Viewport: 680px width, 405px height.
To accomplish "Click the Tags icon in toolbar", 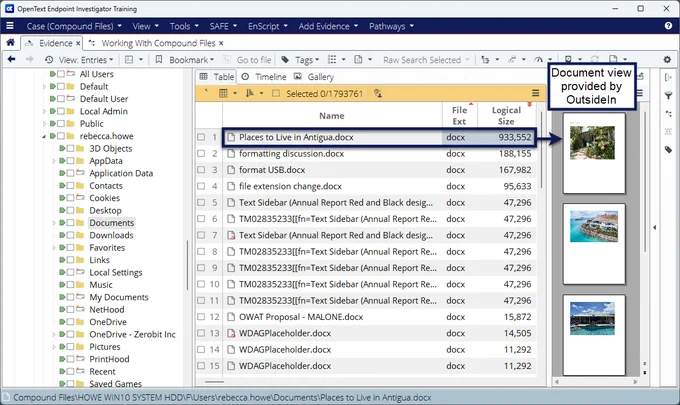I will [x=285, y=60].
